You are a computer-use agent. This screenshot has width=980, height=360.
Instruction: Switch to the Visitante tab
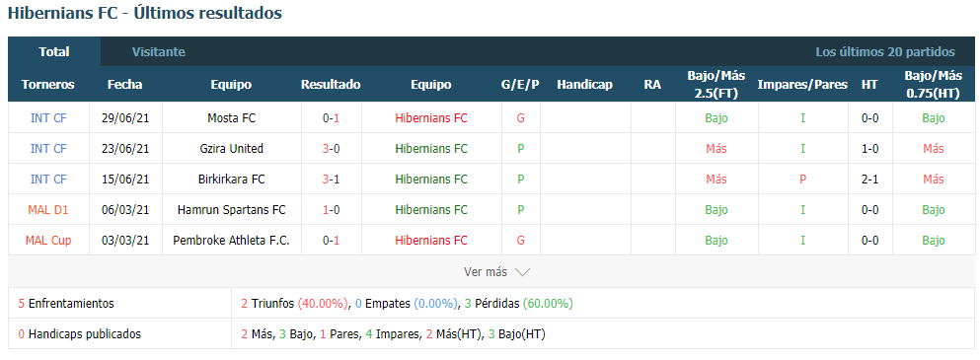click(x=159, y=52)
